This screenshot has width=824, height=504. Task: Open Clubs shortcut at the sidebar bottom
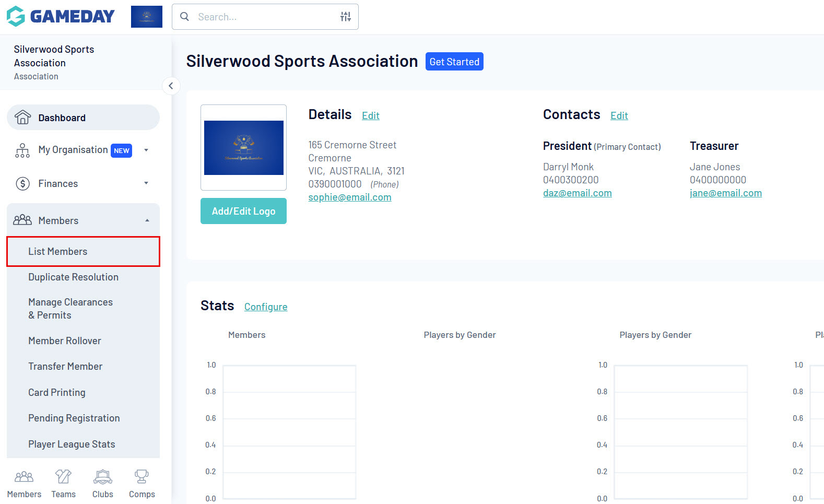(x=103, y=484)
